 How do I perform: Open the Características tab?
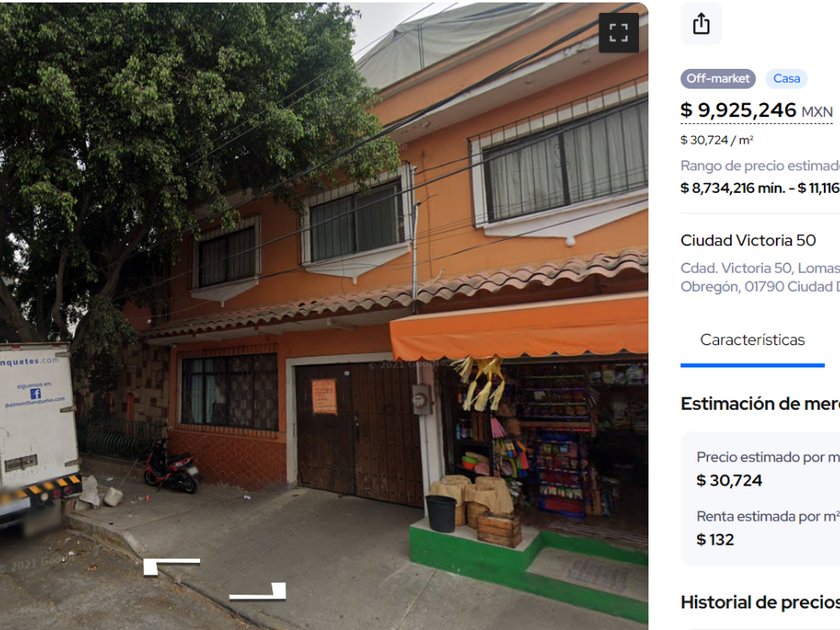[752, 340]
